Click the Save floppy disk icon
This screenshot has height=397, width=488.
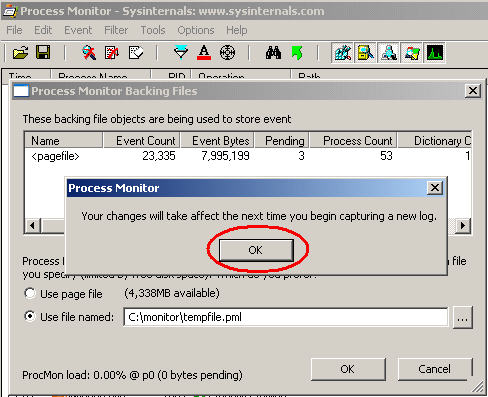[43, 53]
